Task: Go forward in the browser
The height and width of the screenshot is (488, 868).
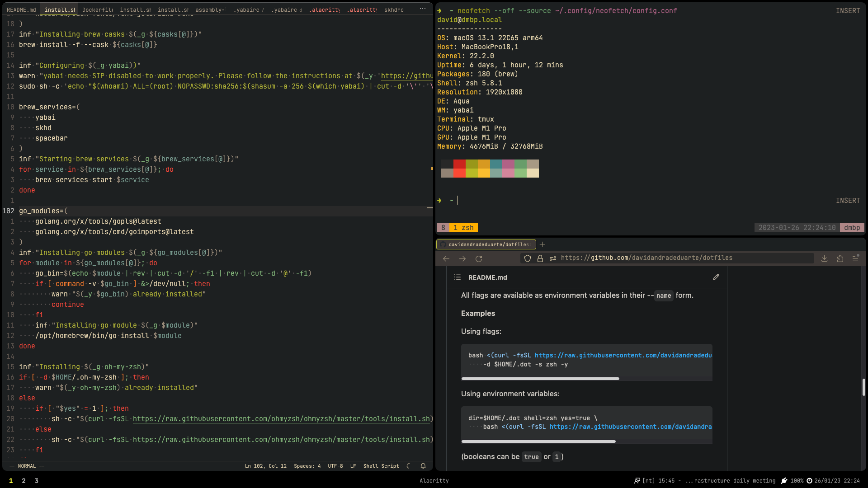Action: pos(462,258)
